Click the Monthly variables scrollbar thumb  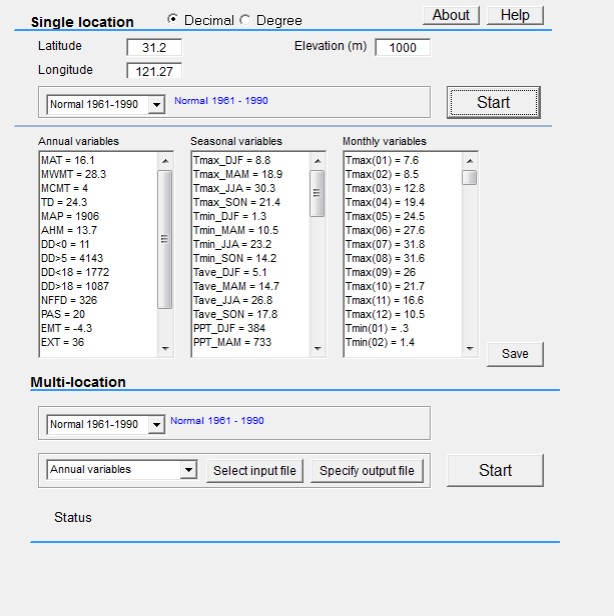[469, 177]
